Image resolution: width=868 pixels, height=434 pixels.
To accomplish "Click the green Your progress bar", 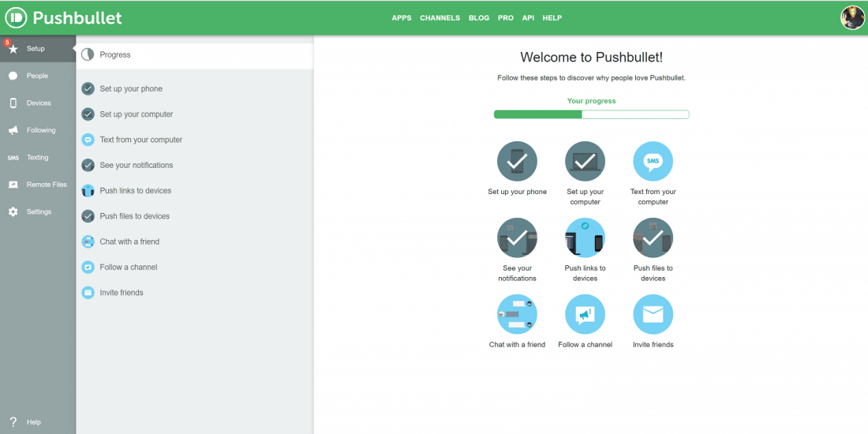I will coord(591,114).
